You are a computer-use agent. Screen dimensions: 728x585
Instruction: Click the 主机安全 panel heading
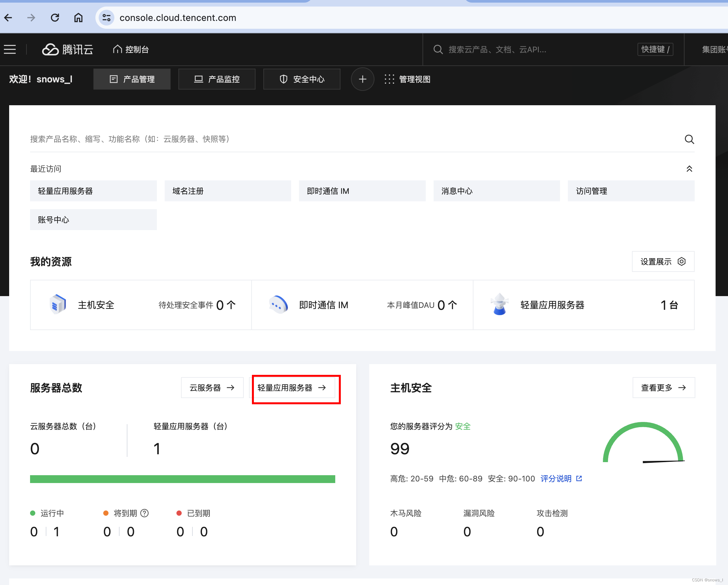411,388
